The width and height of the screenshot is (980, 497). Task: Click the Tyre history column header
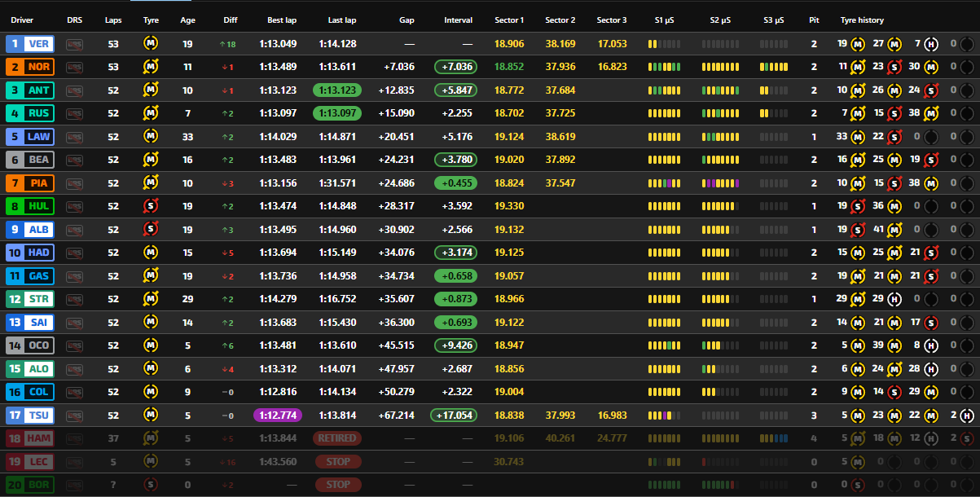click(x=862, y=20)
